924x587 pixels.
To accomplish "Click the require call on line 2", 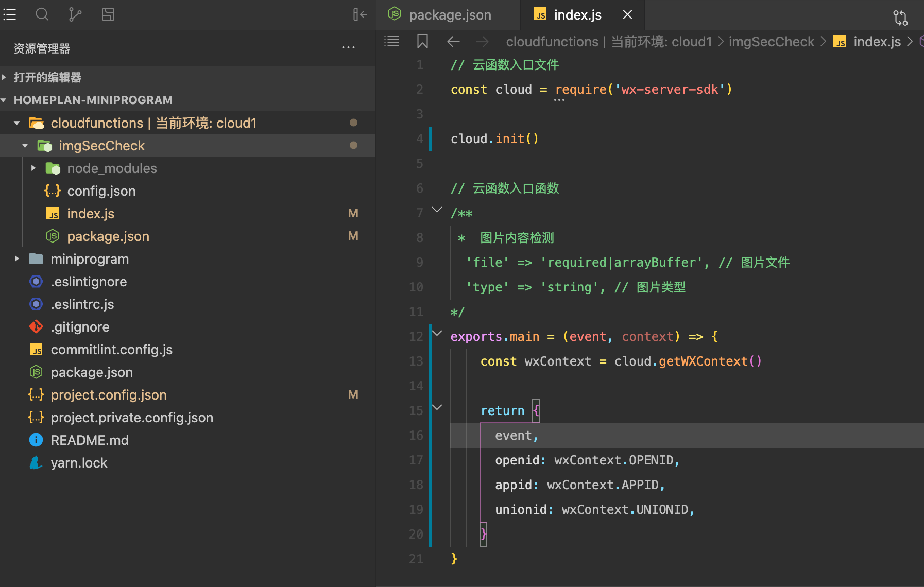I will (x=580, y=90).
